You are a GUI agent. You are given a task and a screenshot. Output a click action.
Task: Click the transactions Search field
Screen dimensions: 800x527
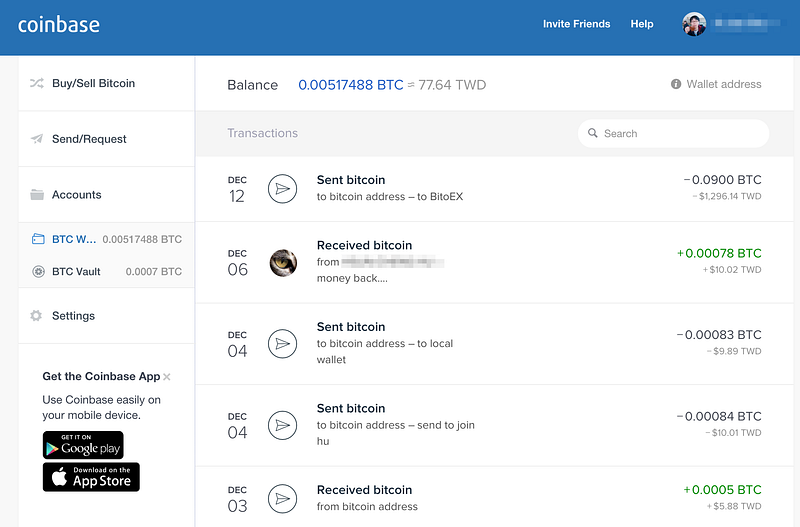coord(673,134)
